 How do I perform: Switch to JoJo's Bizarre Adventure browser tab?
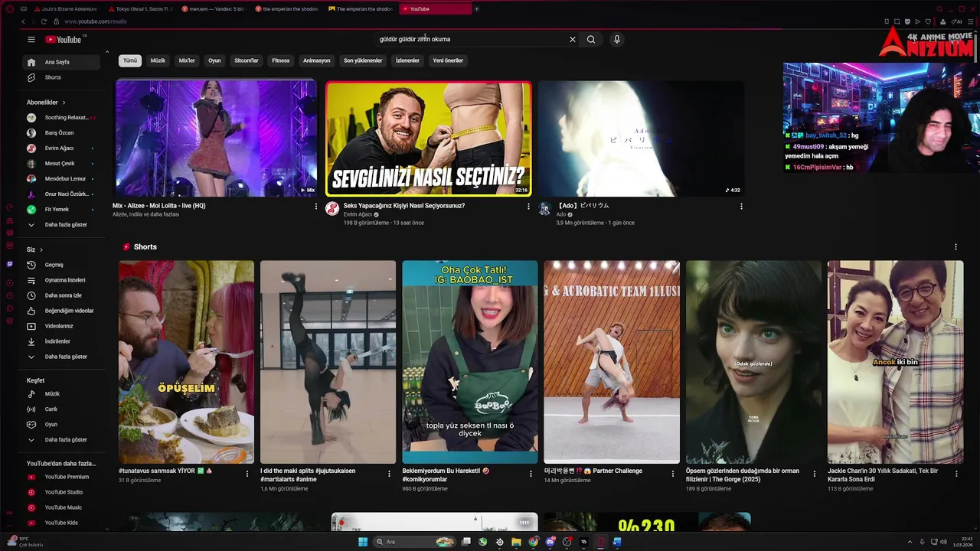coord(65,9)
